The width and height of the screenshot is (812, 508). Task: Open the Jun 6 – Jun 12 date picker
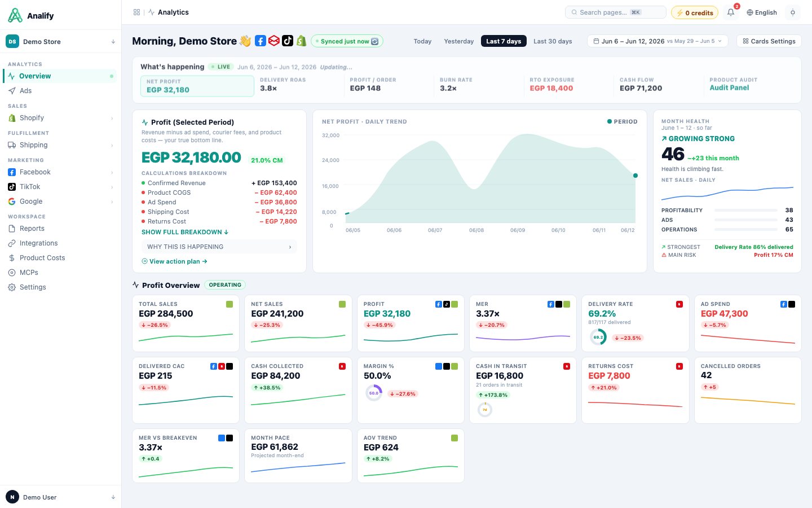(657, 41)
